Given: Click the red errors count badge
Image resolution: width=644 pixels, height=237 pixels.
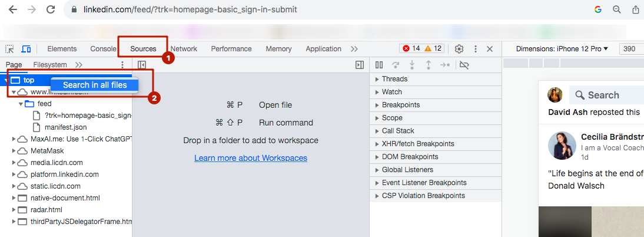Looking at the screenshot, I should tap(411, 48).
